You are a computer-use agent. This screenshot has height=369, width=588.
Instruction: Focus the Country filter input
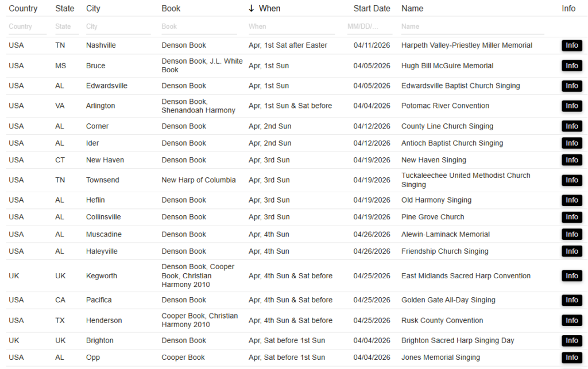(x=27, y=26)
